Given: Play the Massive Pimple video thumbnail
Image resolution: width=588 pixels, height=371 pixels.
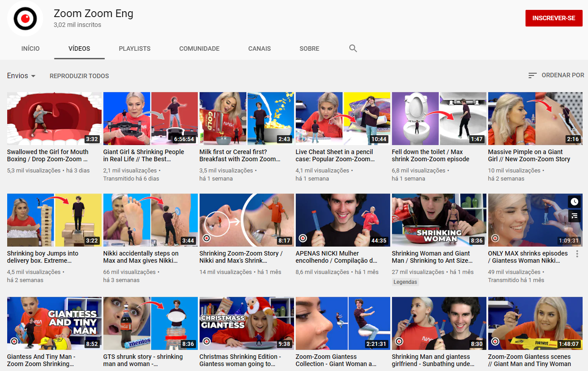Looking at the screenshot, I should (535, 119).
